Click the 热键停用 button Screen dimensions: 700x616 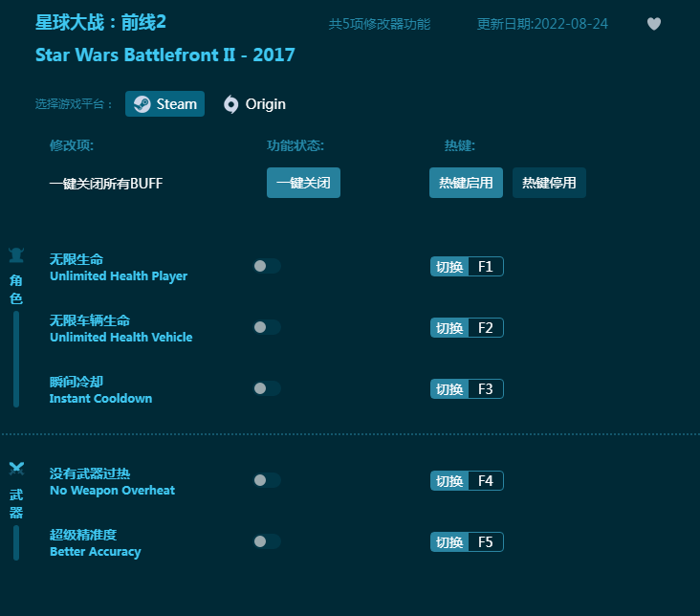[x=549, y=183]
